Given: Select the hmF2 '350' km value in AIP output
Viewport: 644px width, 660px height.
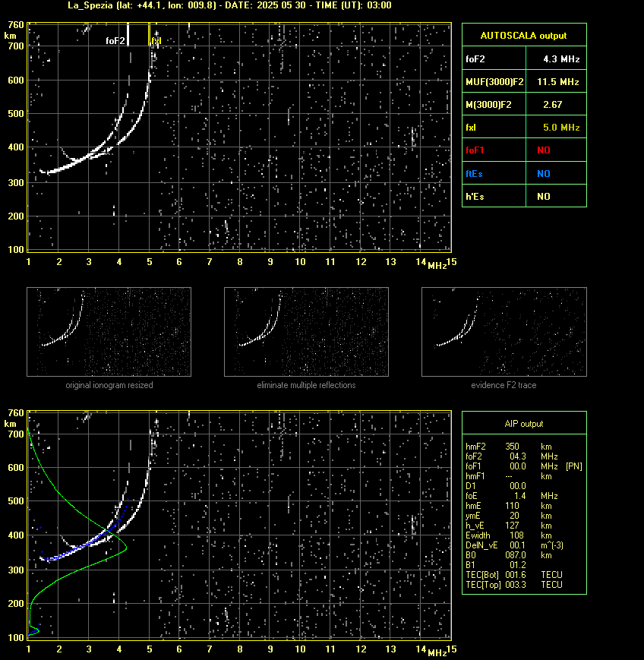Looking at the screenshot, I should 512,446.
